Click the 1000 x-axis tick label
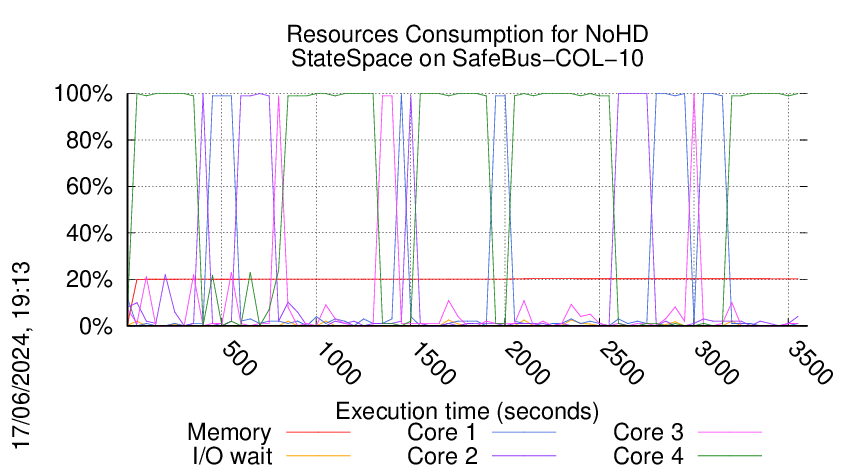The height and width of the screenshot is (475, 850). 337,363
